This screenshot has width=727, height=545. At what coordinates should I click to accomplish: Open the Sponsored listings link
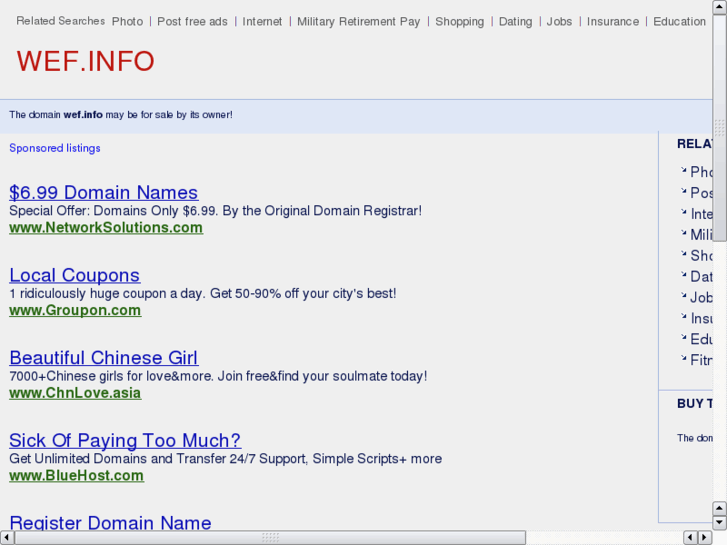(55, 148)
